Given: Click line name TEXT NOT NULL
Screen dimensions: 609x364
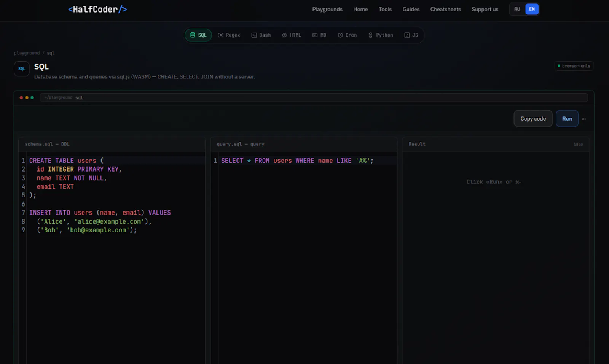Looking at the screenshot, I should (72, 178).
